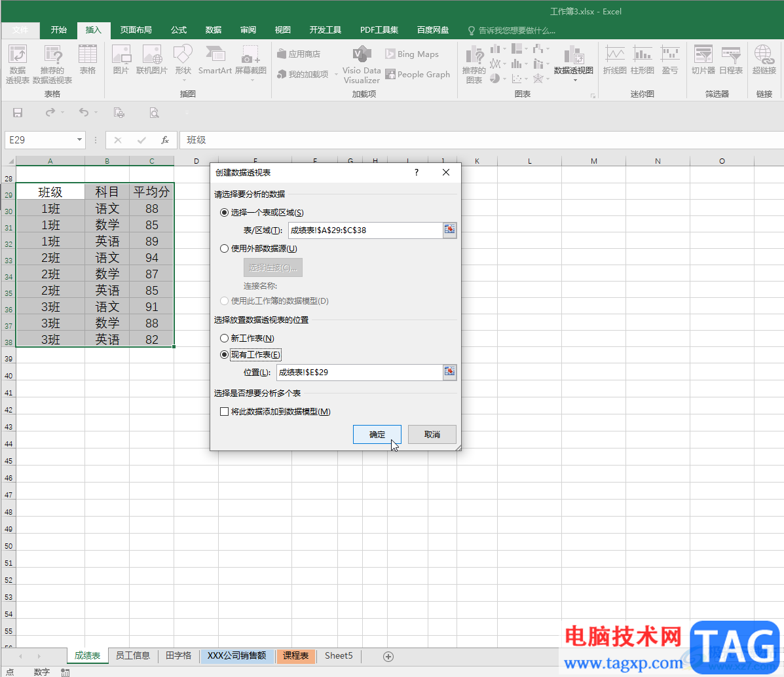Switch to the Data tab
The height and width of the screenshot is (677, 784).
point(214,30)
